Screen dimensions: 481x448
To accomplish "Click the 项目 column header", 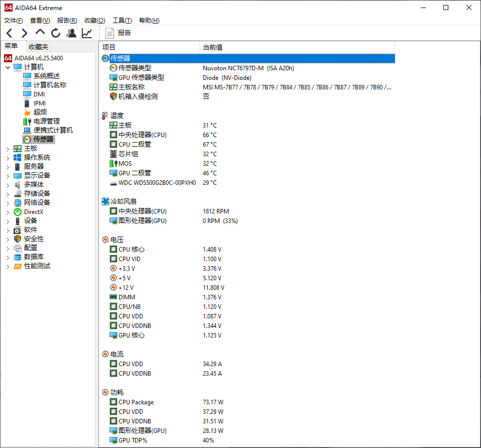I will (150, 47).
